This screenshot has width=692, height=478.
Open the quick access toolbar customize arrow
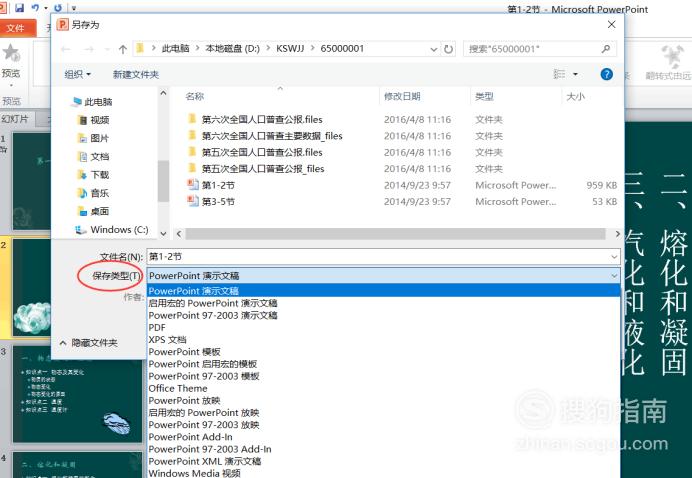click(74, 8)
